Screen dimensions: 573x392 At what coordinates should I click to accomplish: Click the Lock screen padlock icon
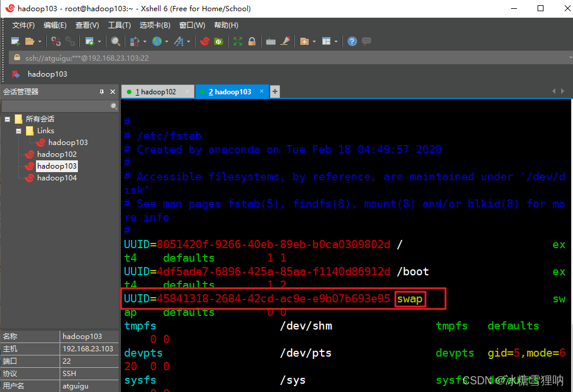252,41
